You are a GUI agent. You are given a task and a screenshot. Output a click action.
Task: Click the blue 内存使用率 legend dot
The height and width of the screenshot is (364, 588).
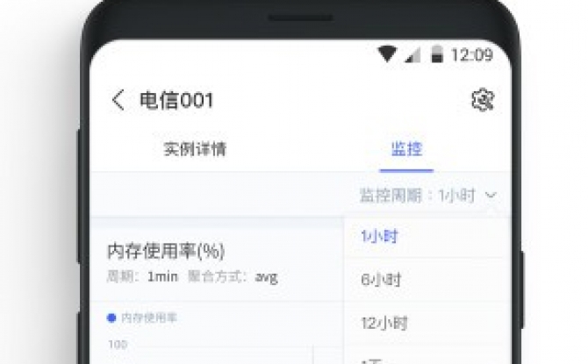tap(111, 318)
